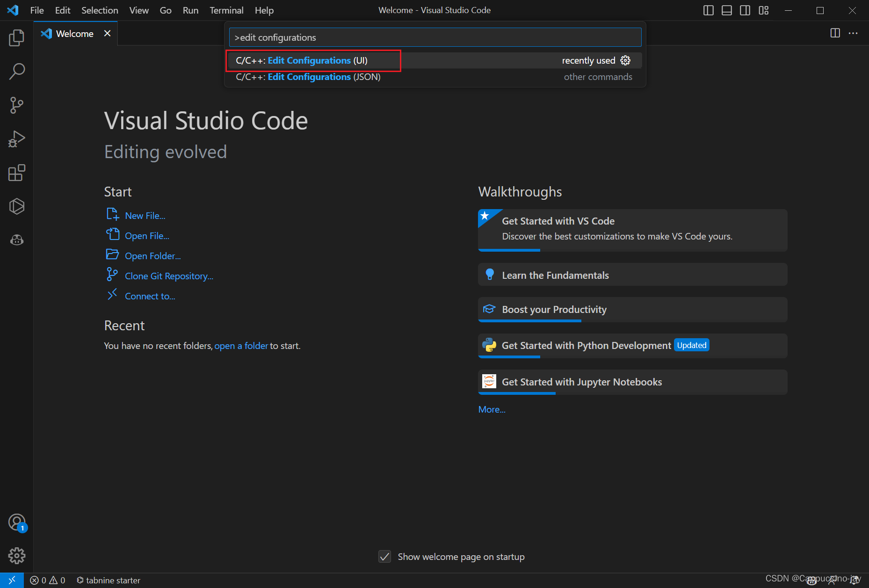Close the Welcome tab
The image size is (869, 588).
tap(107, 33)
